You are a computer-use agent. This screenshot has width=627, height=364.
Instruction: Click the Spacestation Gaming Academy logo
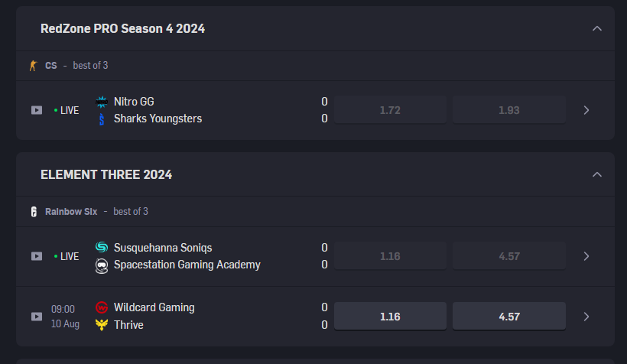click(x=102, y=265)
